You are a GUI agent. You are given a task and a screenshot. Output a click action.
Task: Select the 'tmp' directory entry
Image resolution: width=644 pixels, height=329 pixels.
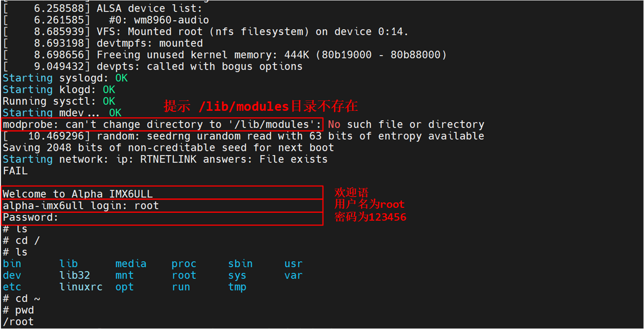tap(237, 287)
